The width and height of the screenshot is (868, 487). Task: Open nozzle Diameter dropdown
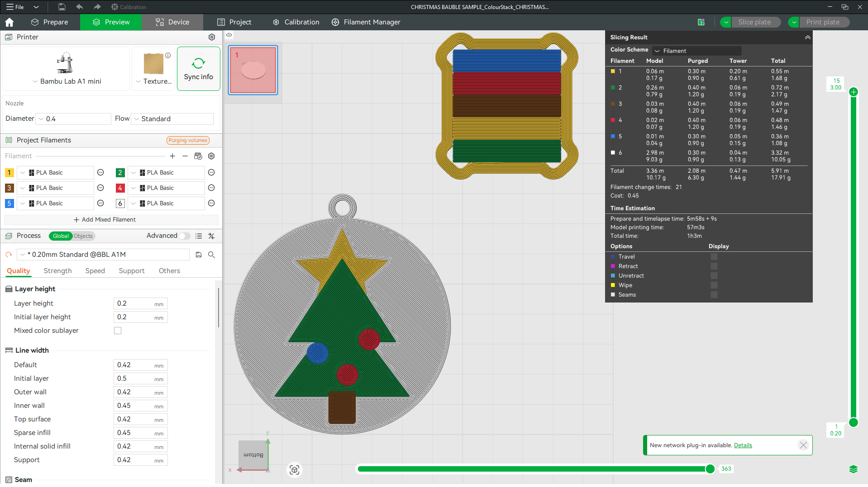73,119
